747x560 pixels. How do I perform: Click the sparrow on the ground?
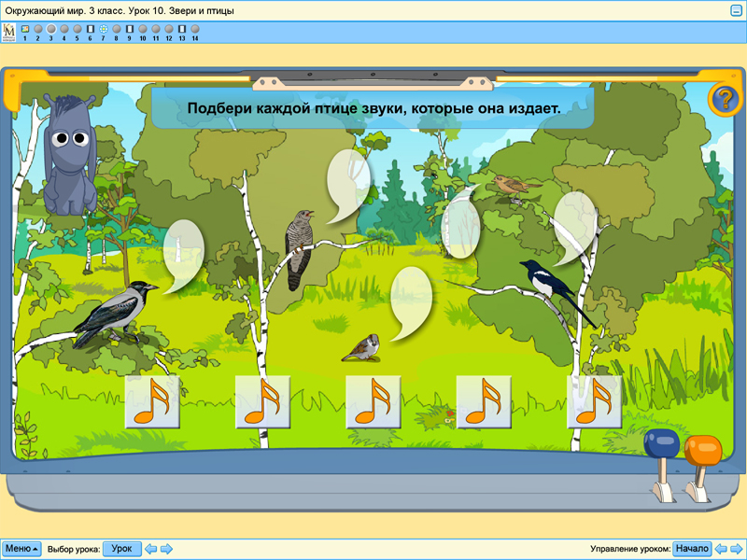click(x=361, y=348)
